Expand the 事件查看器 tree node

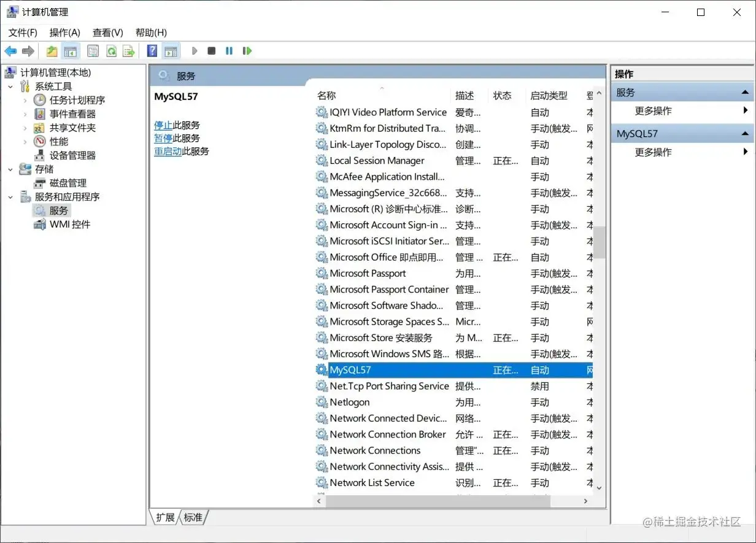pyautogui.click(x=25, y=114)
